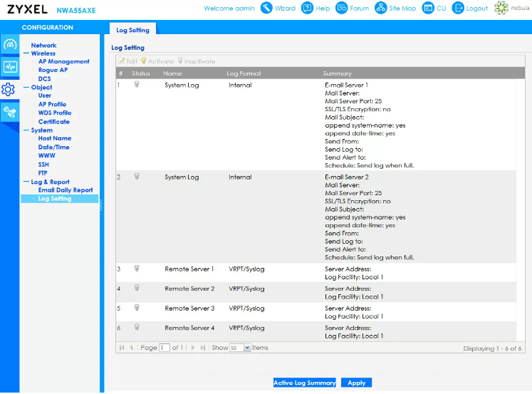This screenshot has height=394, width=532.
Task: Open the Maintenance tools sidebar icon
Action: [x=9, y=112]
